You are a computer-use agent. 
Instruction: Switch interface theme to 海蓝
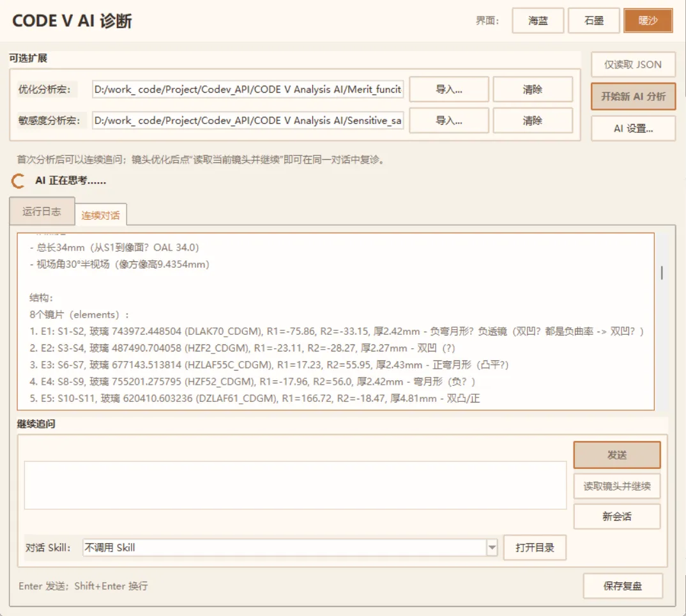(x=538, y=20)
